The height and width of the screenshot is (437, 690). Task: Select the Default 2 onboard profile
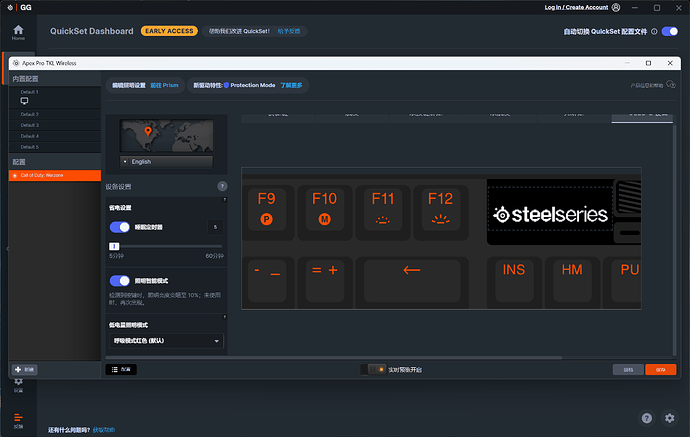click(x=30, y=113)
